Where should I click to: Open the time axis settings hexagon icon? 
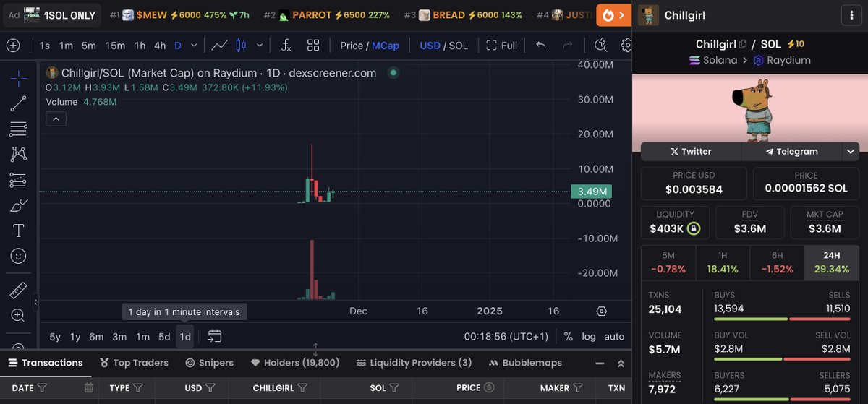click(602, 311)
